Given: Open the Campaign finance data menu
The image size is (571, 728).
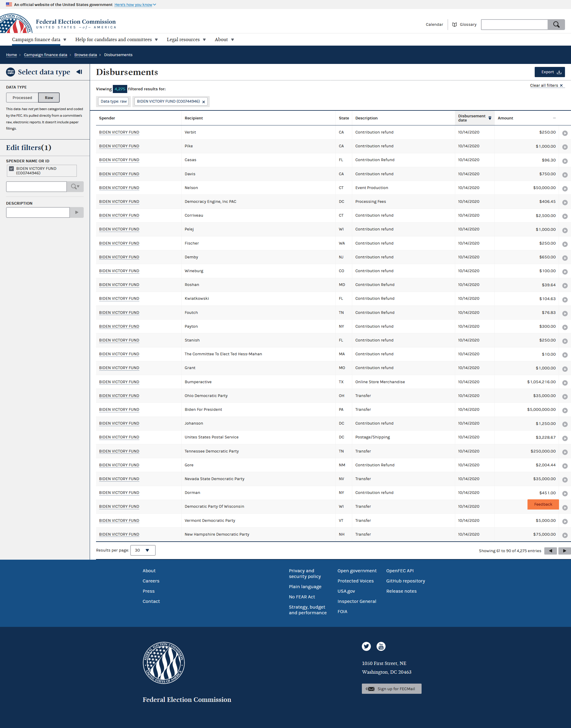Looking at the screenshot, I should pyautogui.click(x=39, y=39).
